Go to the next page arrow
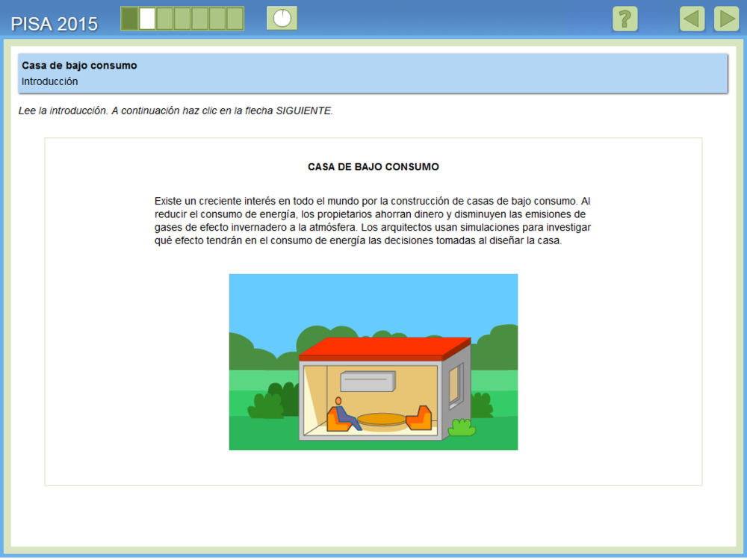This screenshot has width=747, height=560. tap(726, 19)
